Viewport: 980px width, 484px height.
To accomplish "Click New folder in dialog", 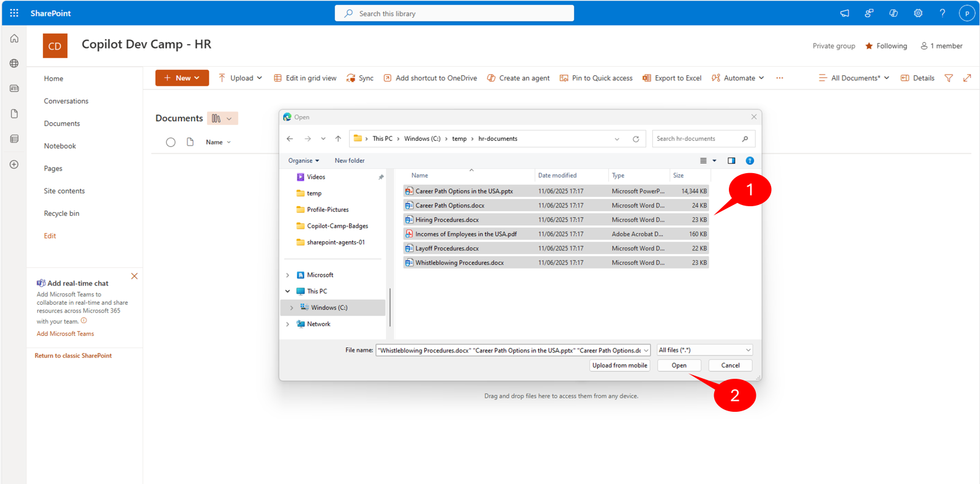I will 350,161.
